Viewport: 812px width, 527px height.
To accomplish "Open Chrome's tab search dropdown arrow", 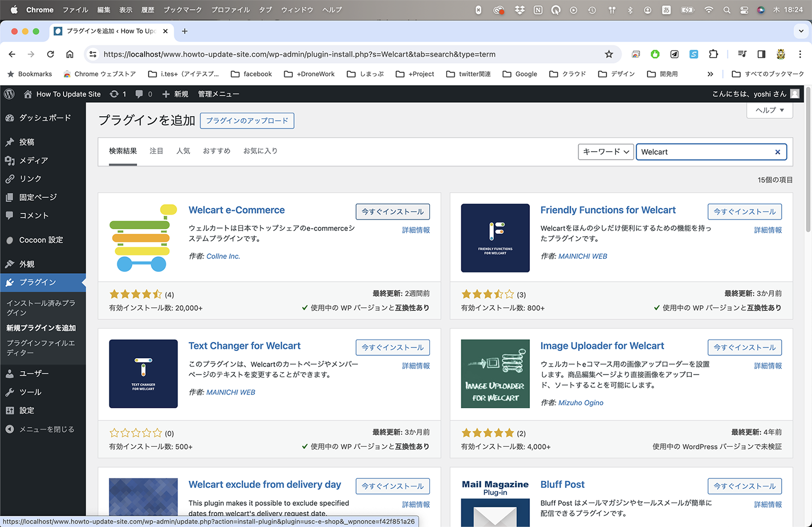I will [801, 31].
